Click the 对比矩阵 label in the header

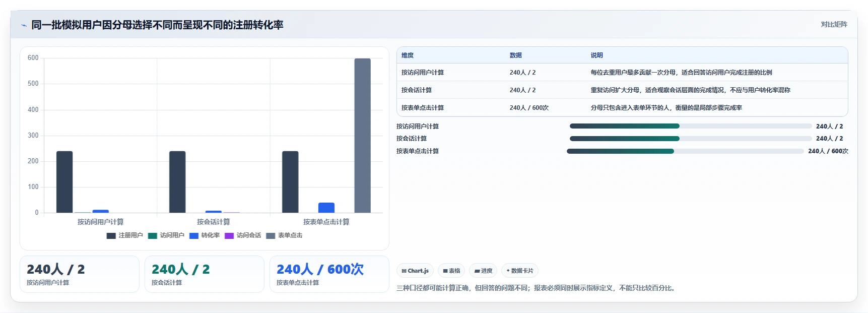[x=834, y=24]
